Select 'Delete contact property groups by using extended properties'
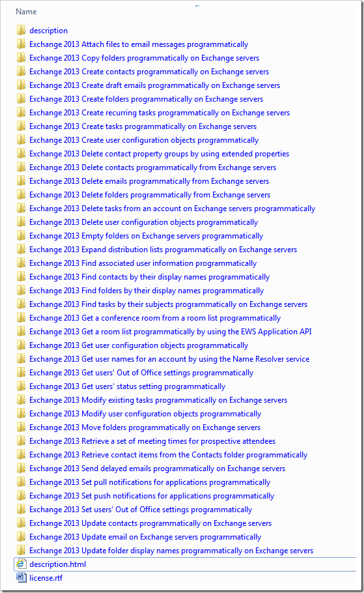The width and height of the screenshot is (364, 593). pyautogui.click(x=159, y=154)
